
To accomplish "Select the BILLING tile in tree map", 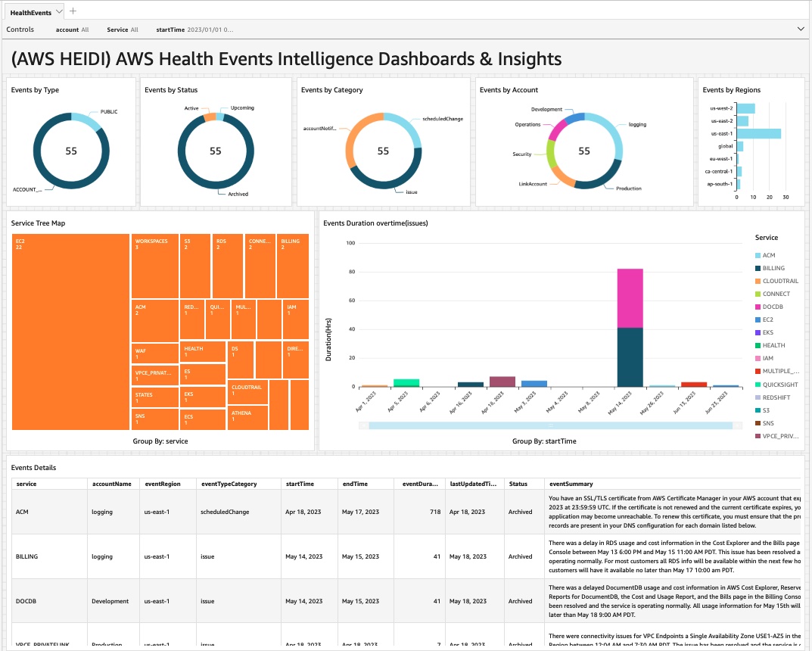I will click(x=293, y=266).
